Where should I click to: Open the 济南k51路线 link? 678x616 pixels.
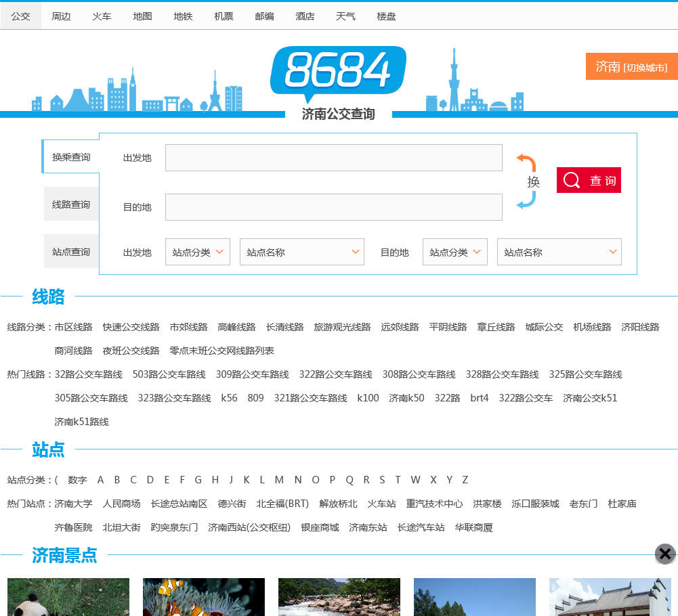click(82, 422)
